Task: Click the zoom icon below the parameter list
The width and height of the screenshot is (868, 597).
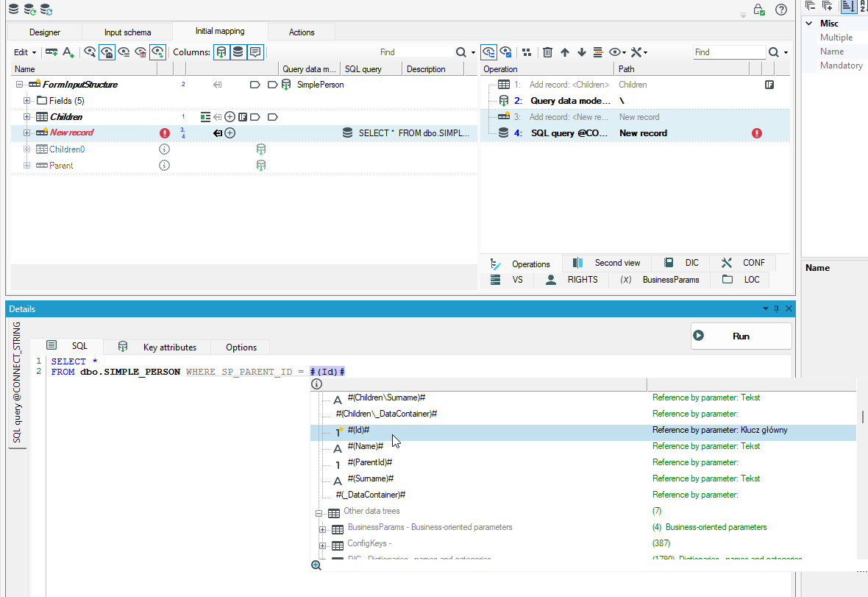Action: point(316,565)
